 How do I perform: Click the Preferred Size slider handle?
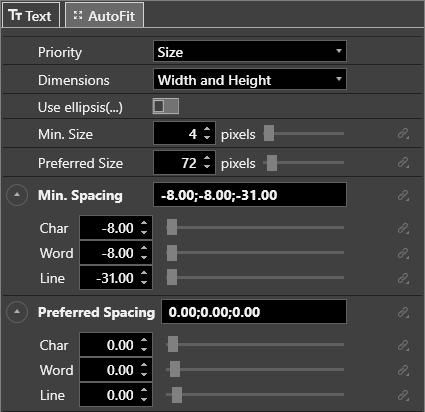pyautogui.click(x=272, y=163)
